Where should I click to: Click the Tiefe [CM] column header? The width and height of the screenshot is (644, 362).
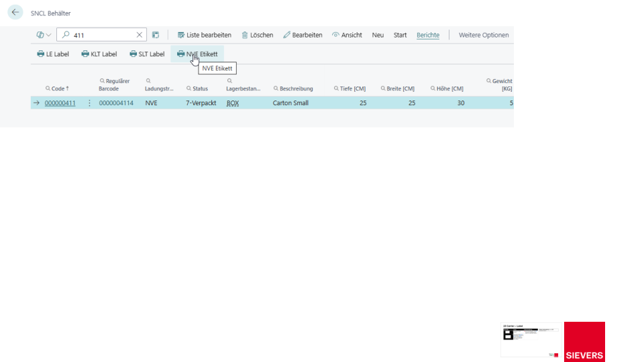pos(350,88)
